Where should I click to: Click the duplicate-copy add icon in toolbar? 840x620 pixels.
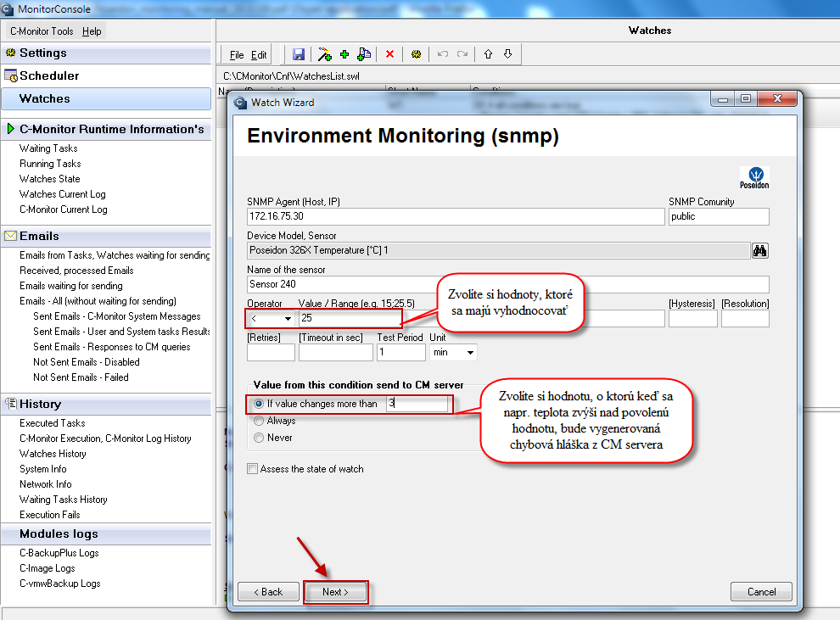[x=364, y=54]
